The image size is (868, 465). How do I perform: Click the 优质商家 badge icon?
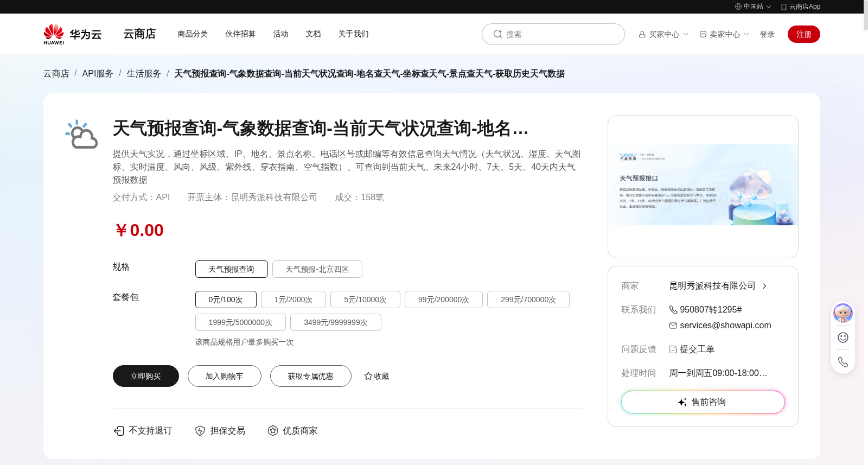[x=273, y=430]
